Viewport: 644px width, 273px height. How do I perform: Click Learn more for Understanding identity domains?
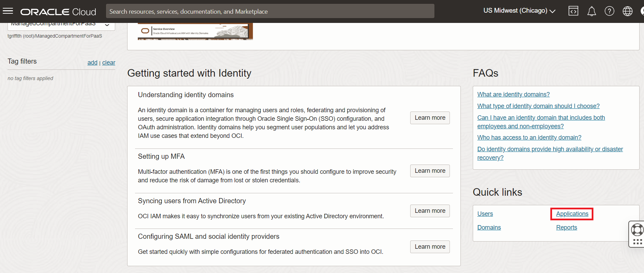430,118
